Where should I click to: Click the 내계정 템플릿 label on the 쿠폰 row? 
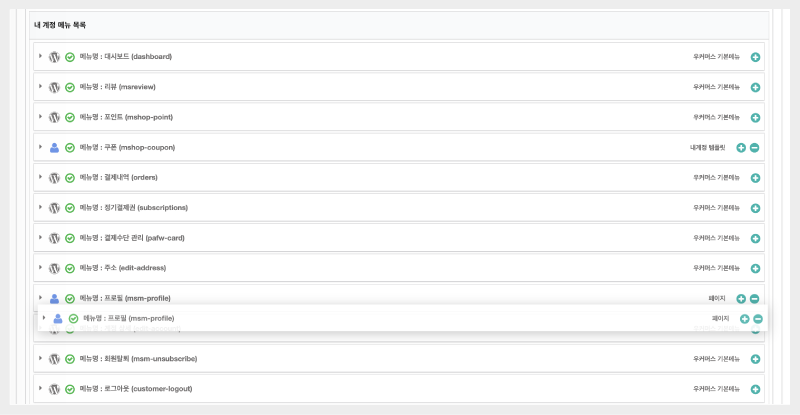(707, 147)
